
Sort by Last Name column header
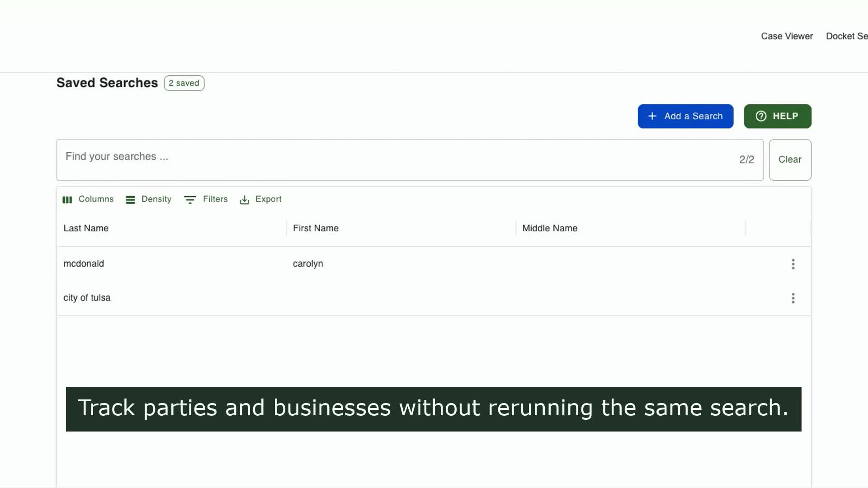point(86,228)
